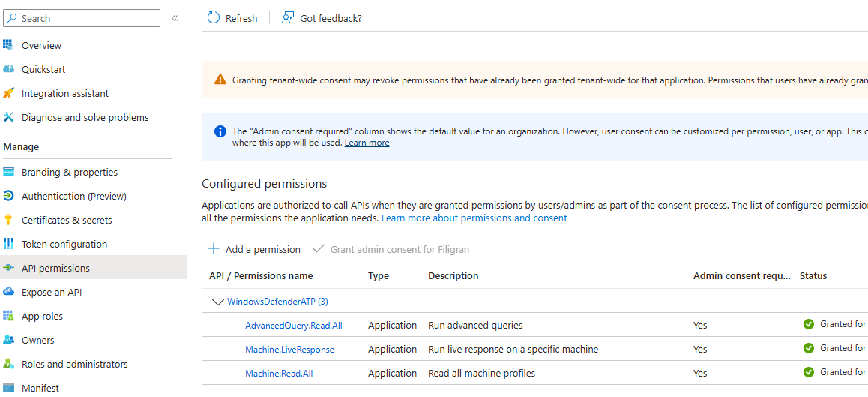Click the plus icon beside Add a permission
Viewport: 868px width, 397px height.
pos(213,249)
